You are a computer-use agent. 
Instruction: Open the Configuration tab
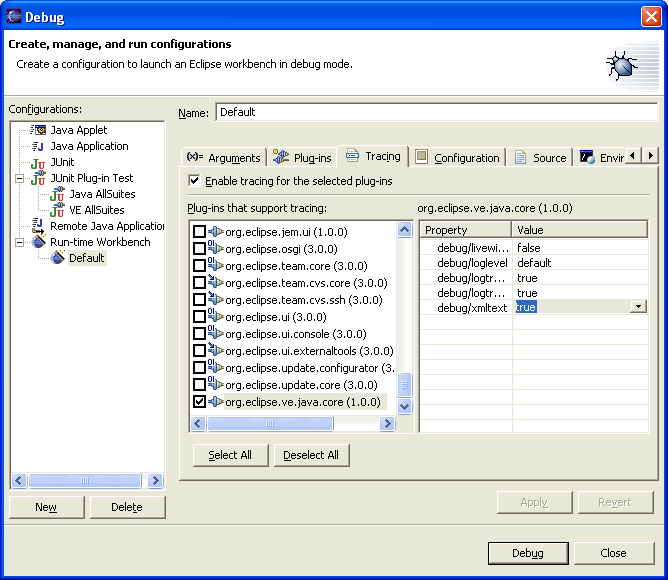tap(457, 157)
